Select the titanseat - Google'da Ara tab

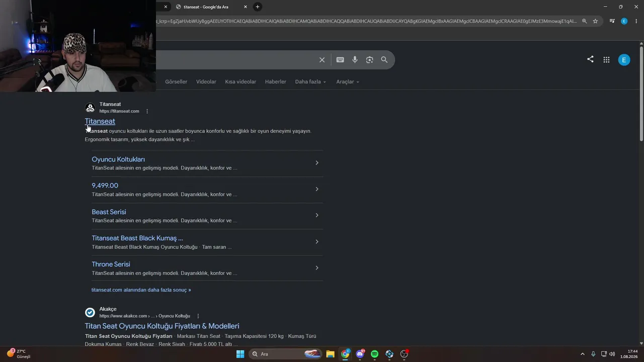pyautogui.click(x=211, y=7)
